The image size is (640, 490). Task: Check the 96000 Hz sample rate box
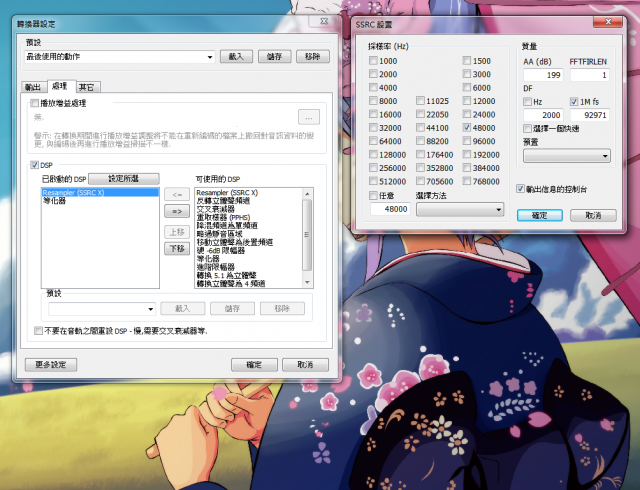(467, 141)
